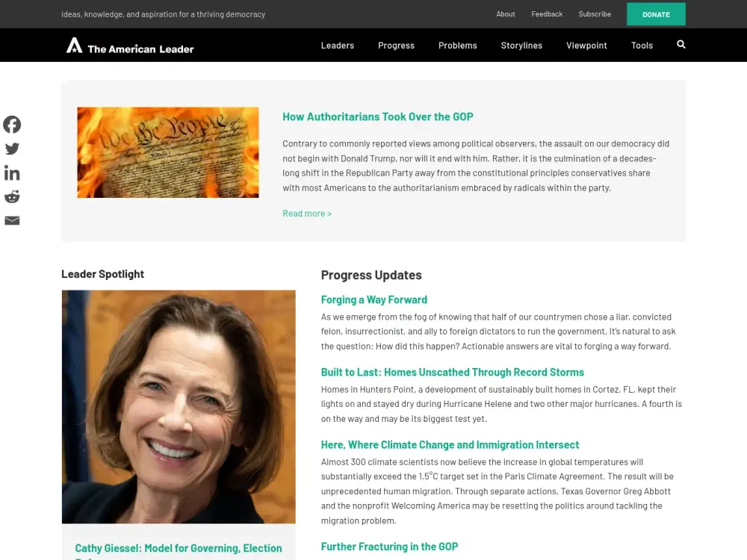
Task: Open the Progress menu
Action: pyautogui.click(x=396, y=46)
